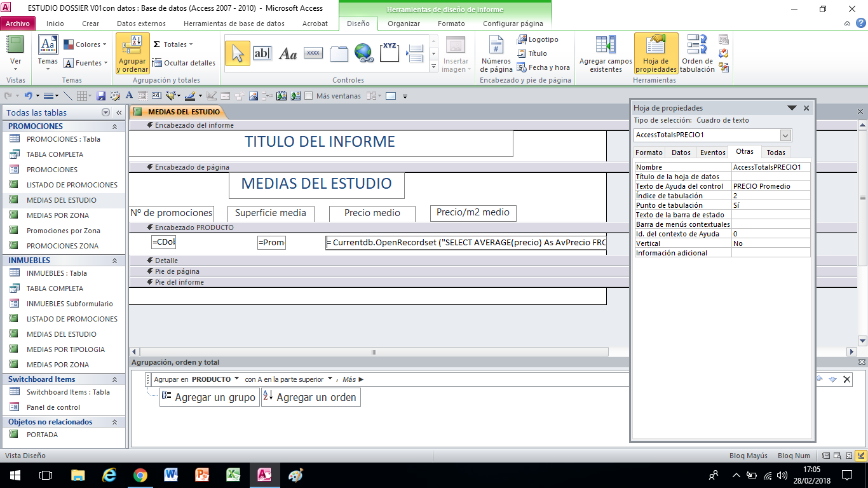Click the Save floppy disk icon

[101, 96]
